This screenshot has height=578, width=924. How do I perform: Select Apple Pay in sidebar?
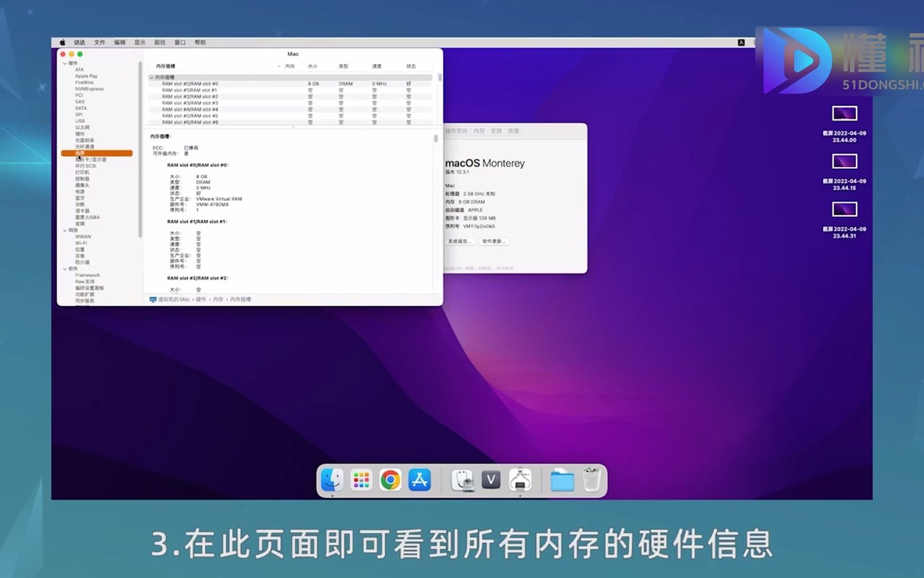tap(86, 76)
